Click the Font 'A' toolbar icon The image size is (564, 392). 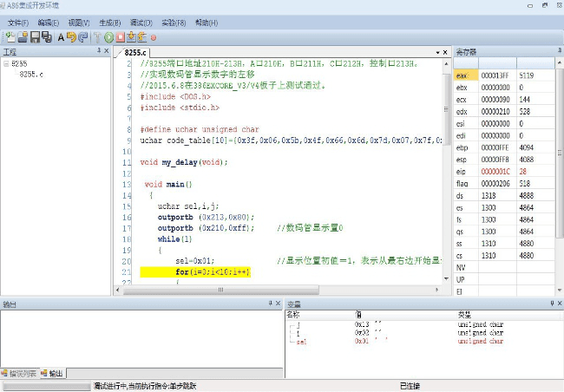[61, 37]
